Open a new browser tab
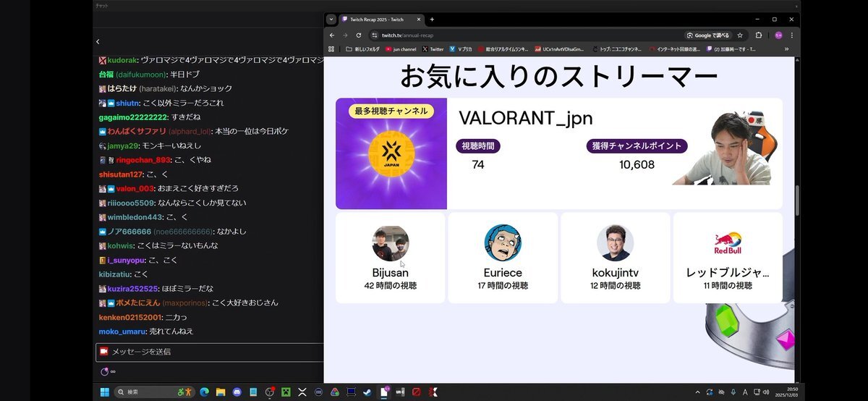 (432, 20)
